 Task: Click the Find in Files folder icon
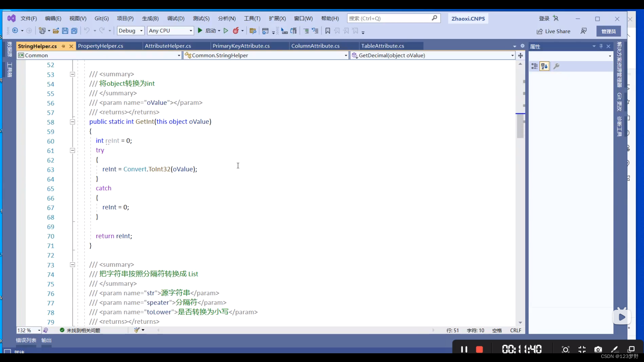click(253, 31)
